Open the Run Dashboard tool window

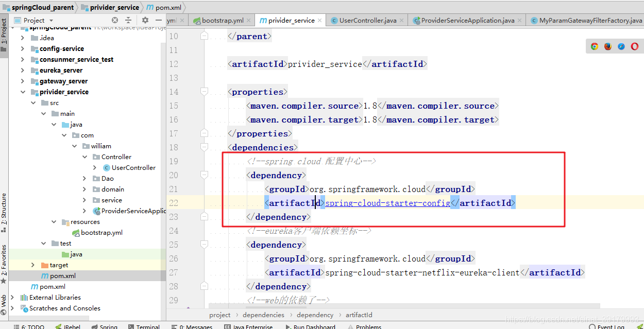tap(310, 326)
